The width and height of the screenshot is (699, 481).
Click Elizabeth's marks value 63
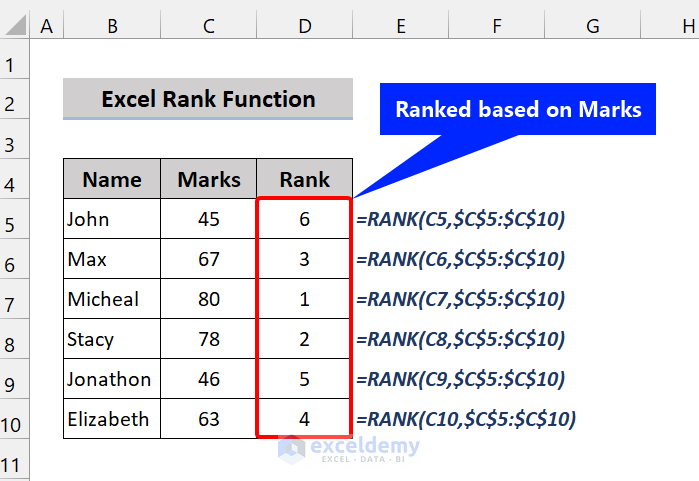coord(209,419)
